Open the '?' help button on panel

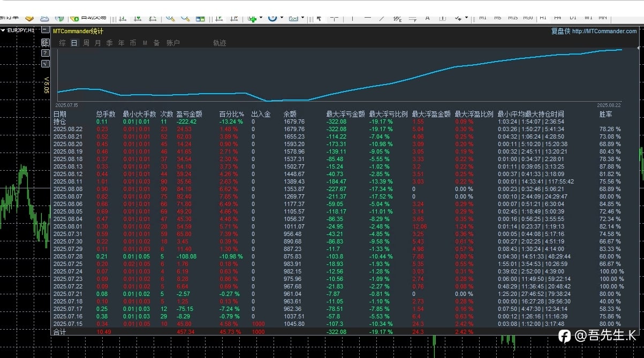46,53
